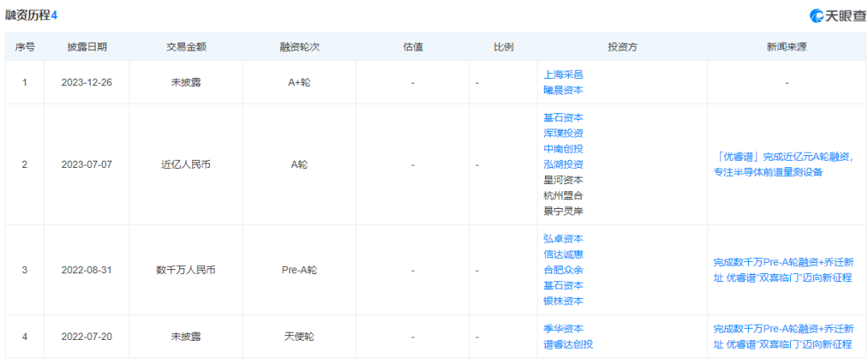Select investor text 杭州盟合

[563, 195]
